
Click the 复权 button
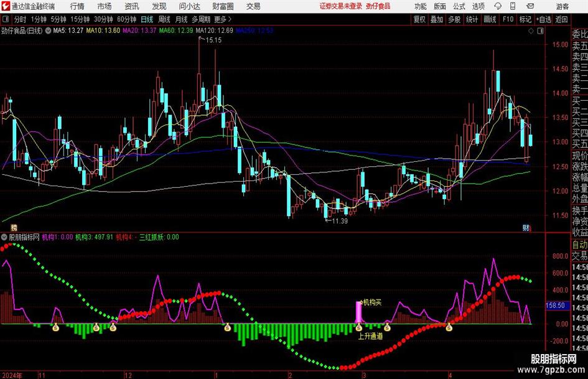coord(419,19)
